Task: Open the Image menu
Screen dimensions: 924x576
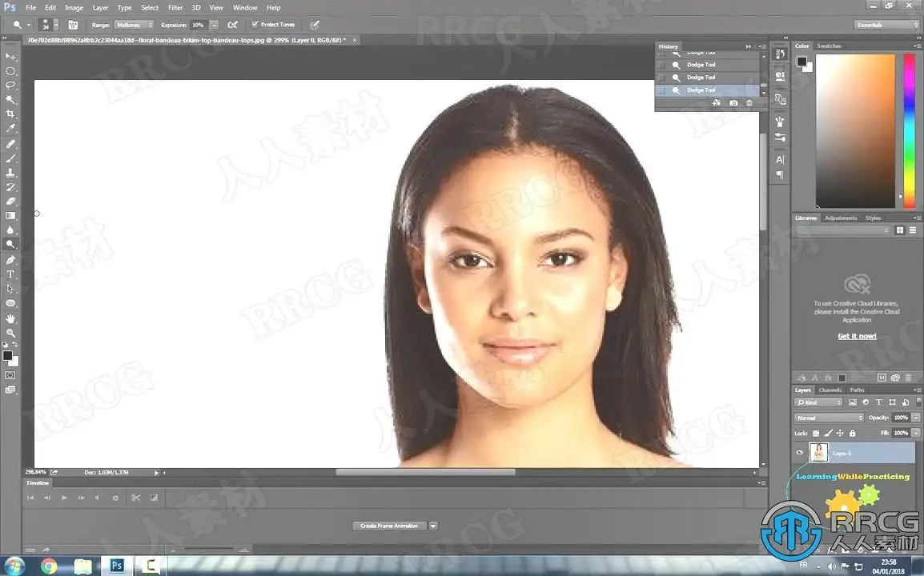Action: click(x=74, y=8)
